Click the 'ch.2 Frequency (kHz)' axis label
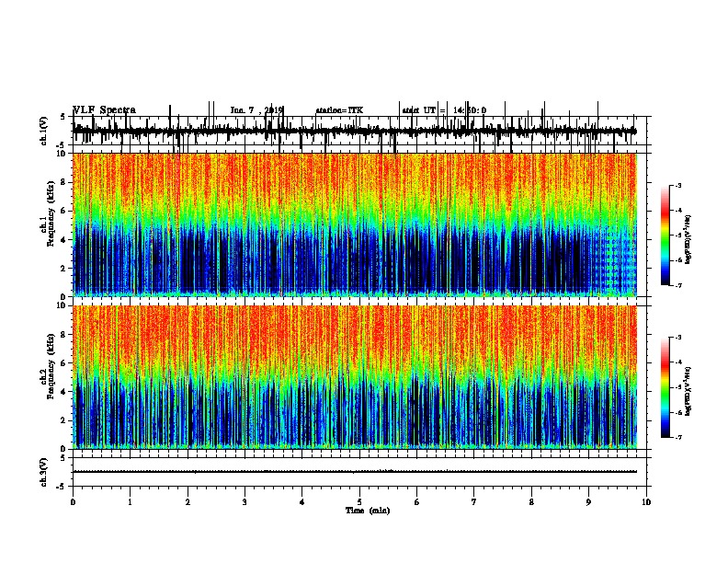Viewport: 728px width, 563px height. coord(47,366)
